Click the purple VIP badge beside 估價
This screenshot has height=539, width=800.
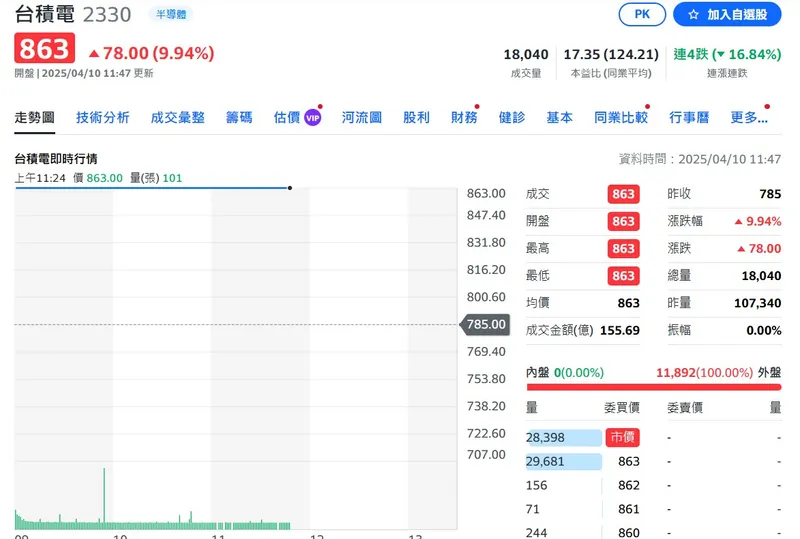pos(313,117)
